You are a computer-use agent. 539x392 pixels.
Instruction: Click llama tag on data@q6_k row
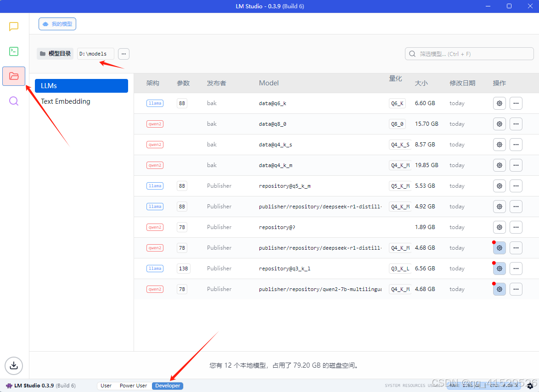point(155,103)
